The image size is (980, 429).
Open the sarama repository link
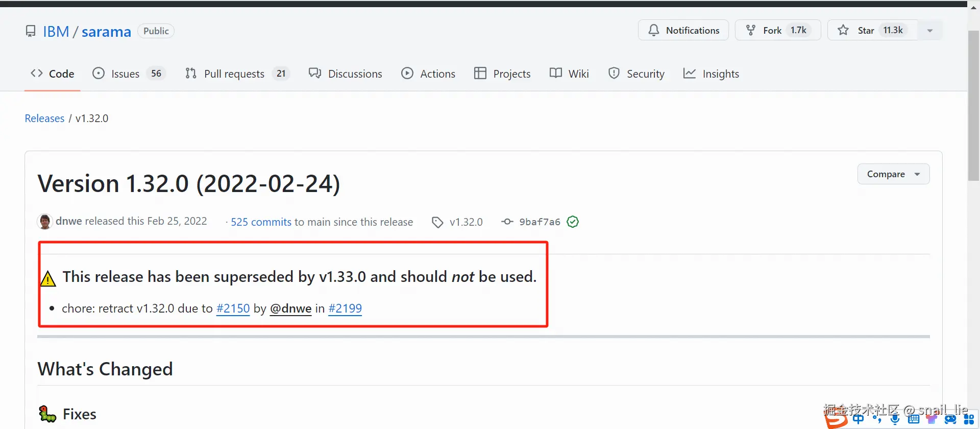[x=106, y=31]
